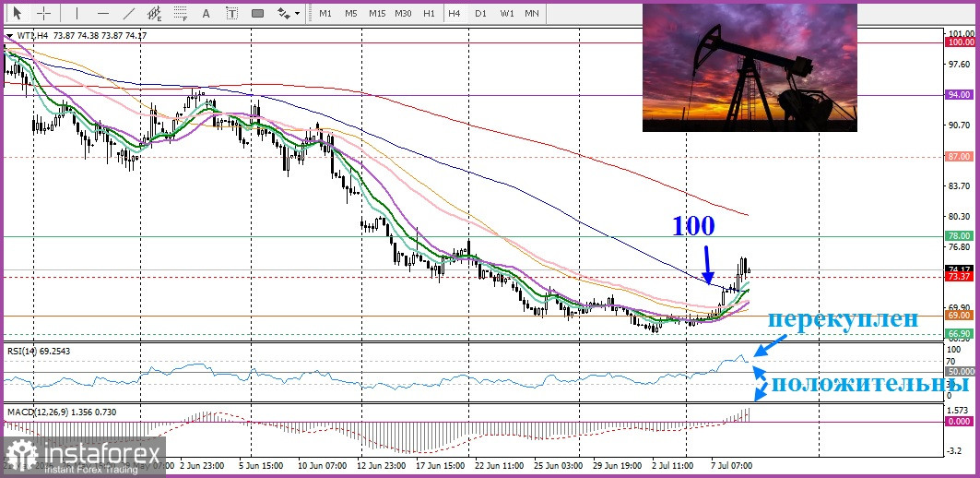Click the oil pump image thumbnail
Screen dimensions: 980x478
click(750, 67)
